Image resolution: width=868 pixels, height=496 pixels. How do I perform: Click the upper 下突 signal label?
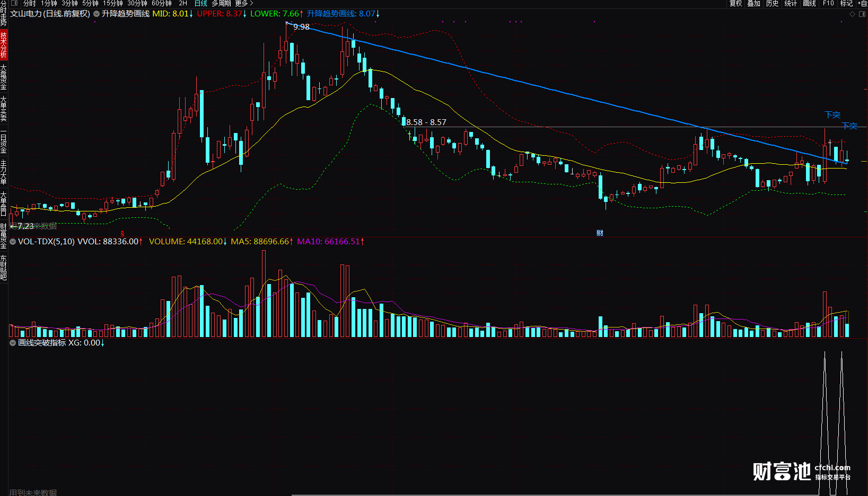(x=832, y=114)
